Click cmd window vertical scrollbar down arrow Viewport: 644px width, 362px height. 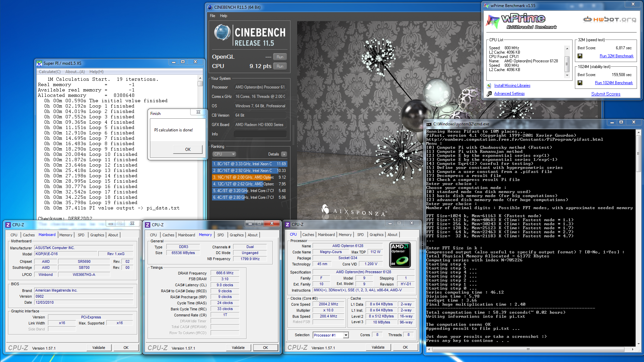(638, 344)
